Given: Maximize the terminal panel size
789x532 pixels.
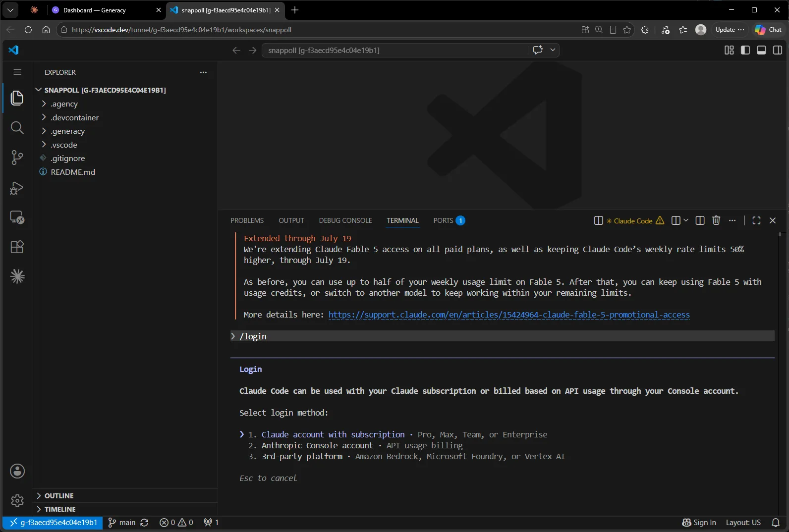Looking at the screenshot, I should 756,220.
